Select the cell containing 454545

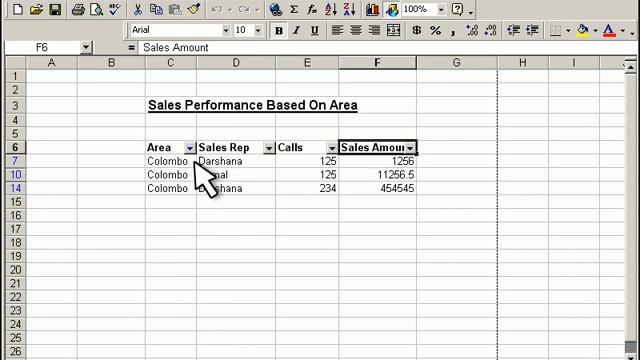378,188
